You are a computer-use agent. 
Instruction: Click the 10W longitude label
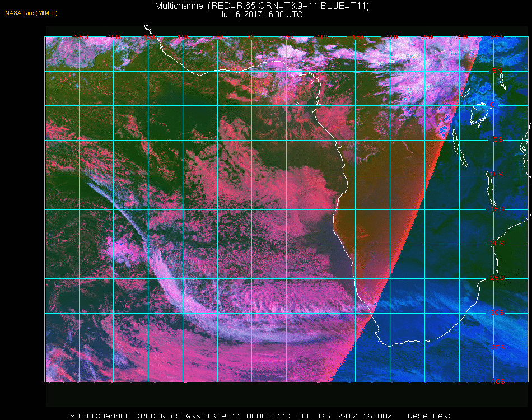tap(184, 37)
